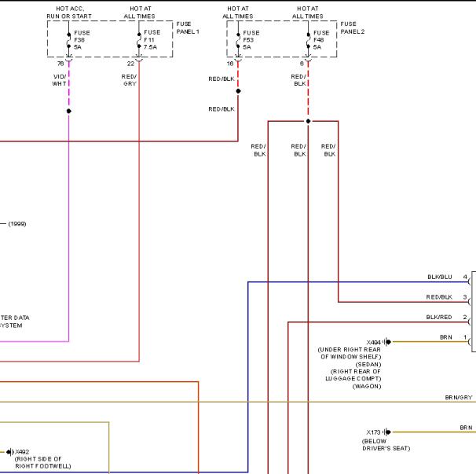Click the Fuse F48 fuse symbol

pos(308,40)
